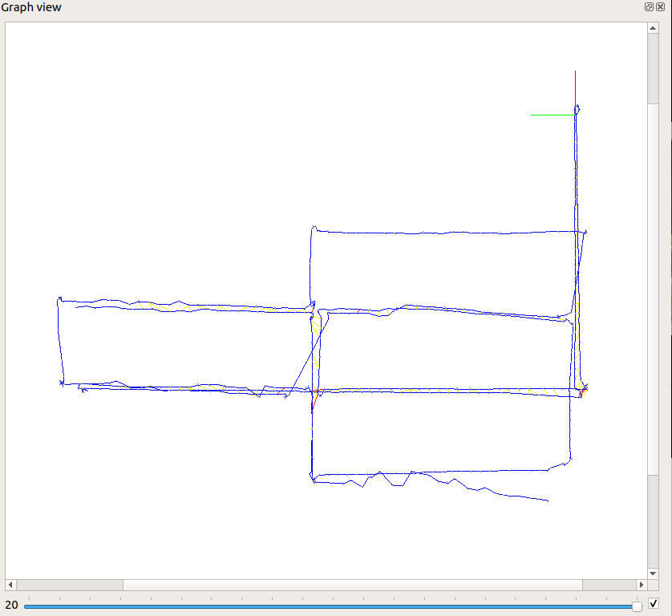This screenshot has width=672, height=616.
Task: Click the slider value label 20
Action: point(12,605)
